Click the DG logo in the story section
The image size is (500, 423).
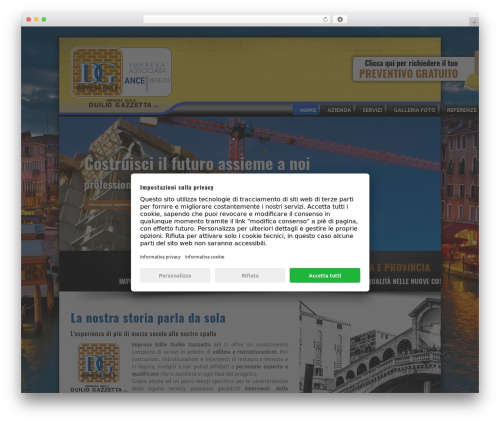pyautogui.click(x=99, y=363)
